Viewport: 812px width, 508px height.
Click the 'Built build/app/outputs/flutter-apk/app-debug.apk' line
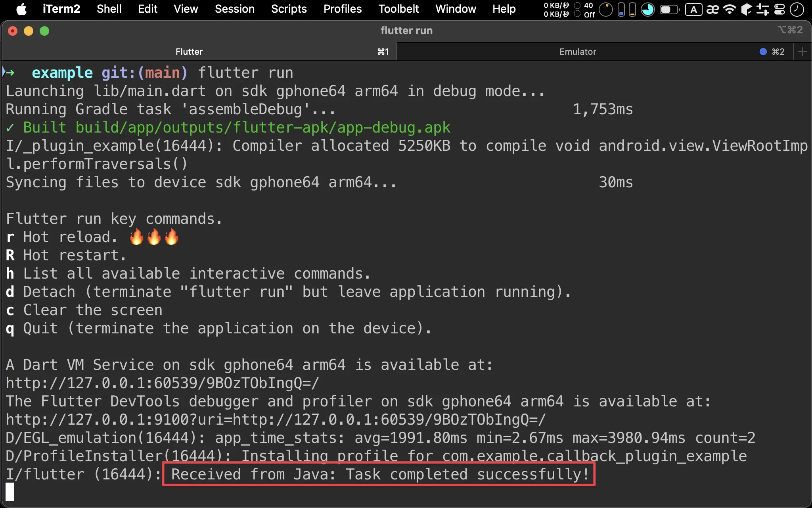coord(228,127)
